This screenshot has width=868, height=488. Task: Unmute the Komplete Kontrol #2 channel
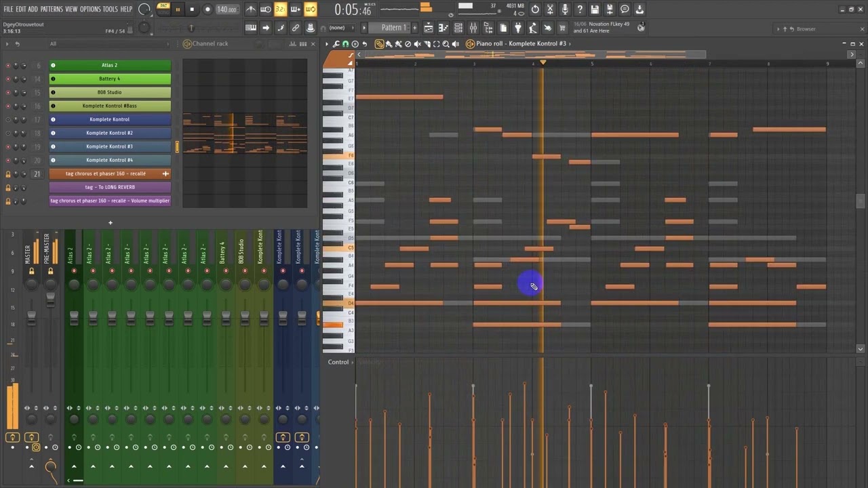coord(8,133)
